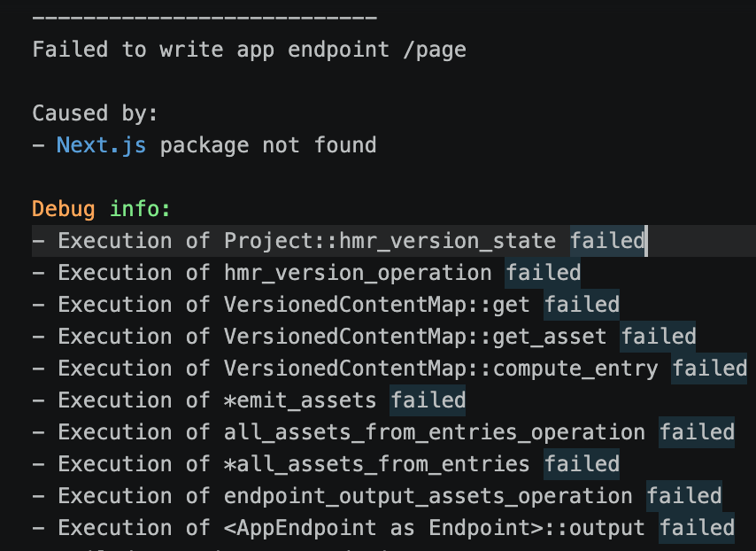Screen dimensions: 756x551
Task: Click the dashed separator line at top
Action: point(204,18)
